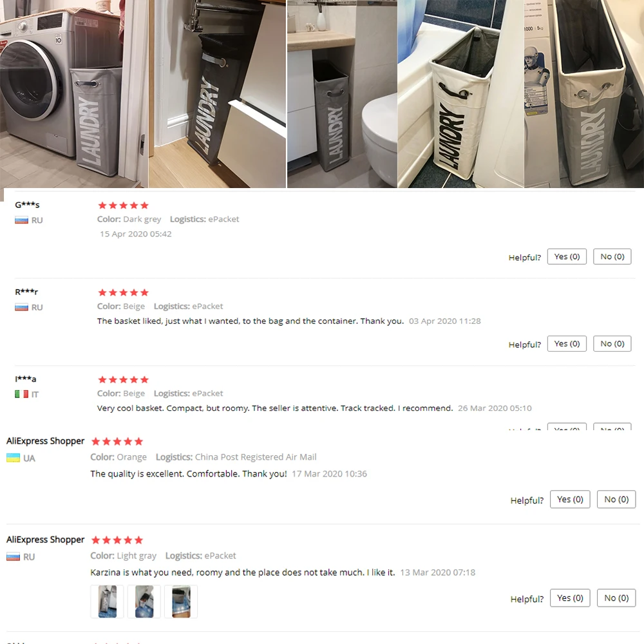The height and width of the screenshot is (644, 644).
Task: Click the Russian flag icon under G***s
Action: point(21,220)
